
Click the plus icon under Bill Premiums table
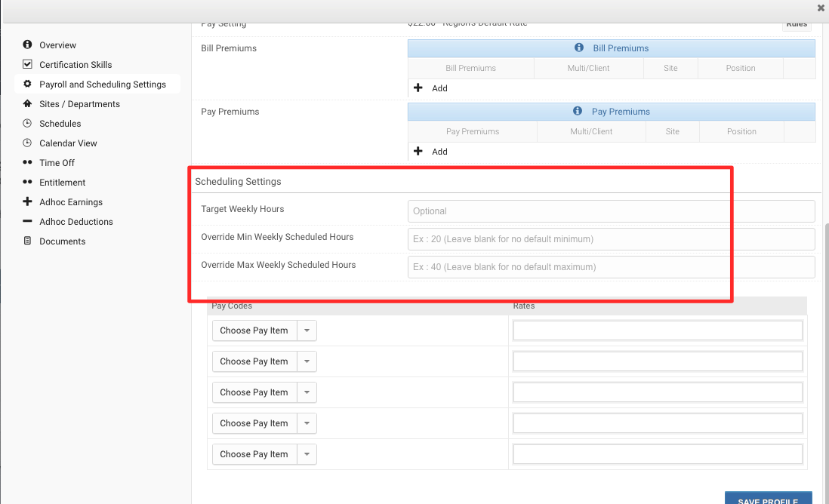click(x=418, y=88)
